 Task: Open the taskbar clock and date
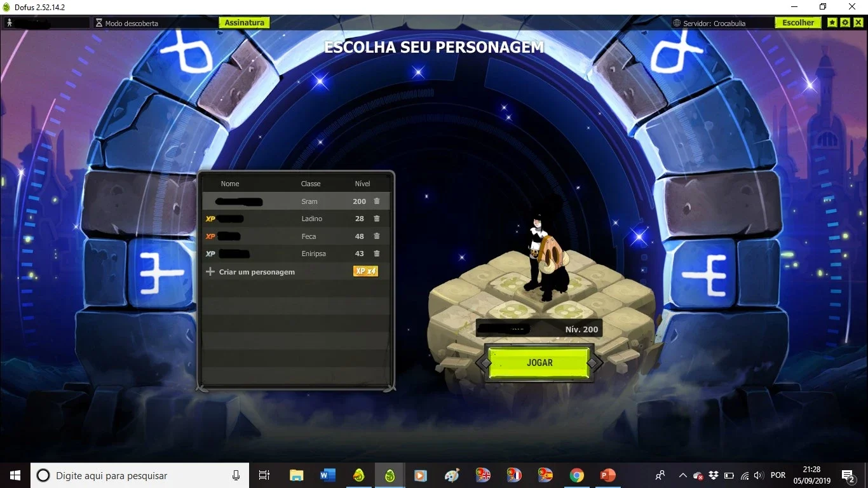812,475
